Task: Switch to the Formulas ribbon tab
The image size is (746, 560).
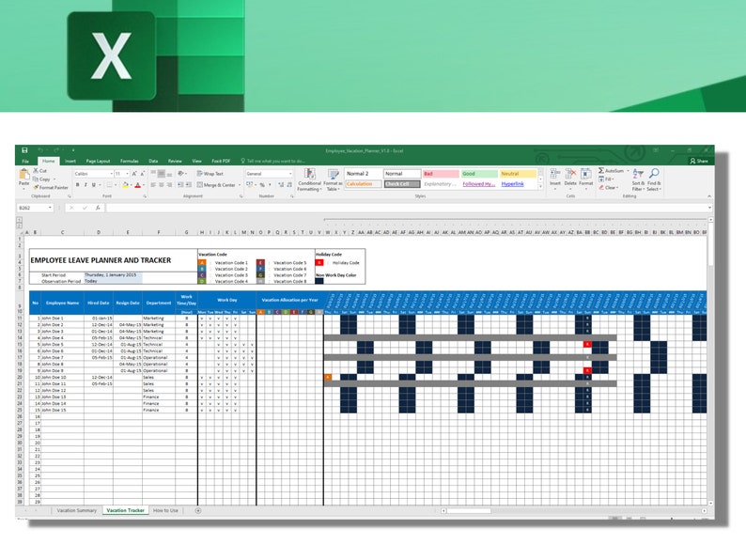Action: tap(130, 161)
